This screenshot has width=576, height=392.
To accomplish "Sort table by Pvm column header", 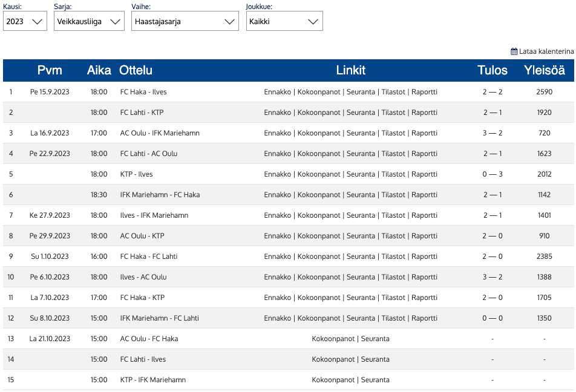I will [x=50, y=70].
